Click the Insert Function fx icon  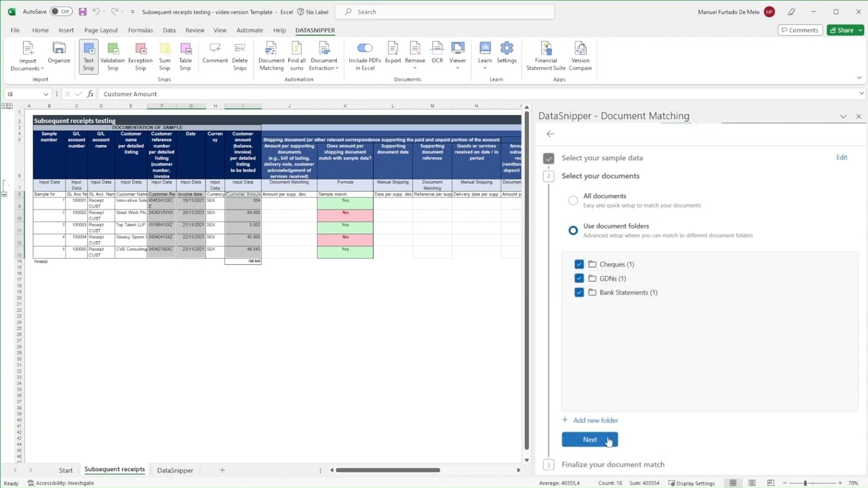coord(90,94)
